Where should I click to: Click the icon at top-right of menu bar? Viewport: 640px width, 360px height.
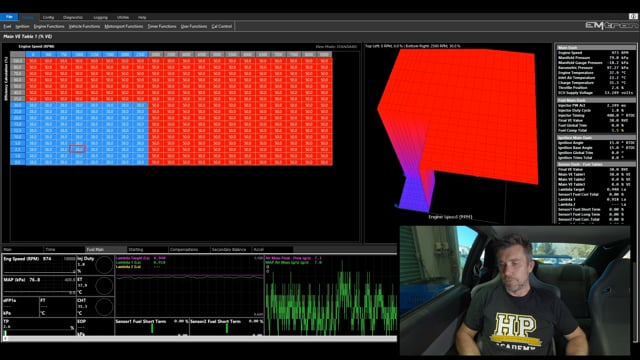pyautogui.click(x=633, y=16)
